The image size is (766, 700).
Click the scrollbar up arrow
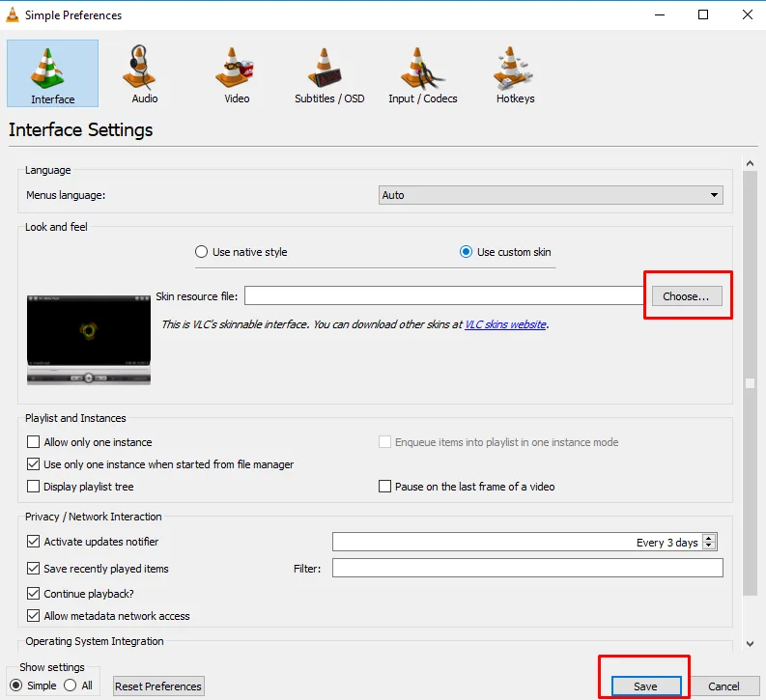point(750,163)
